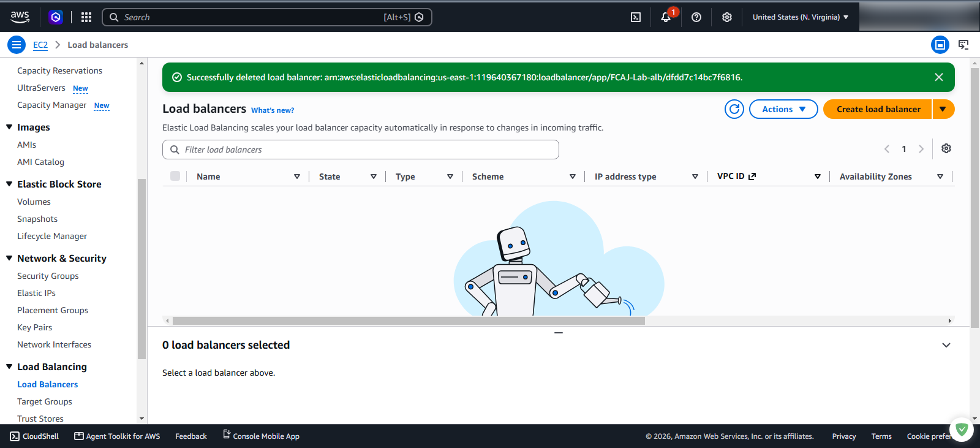Refresh the load balancers list

(734, 109)
